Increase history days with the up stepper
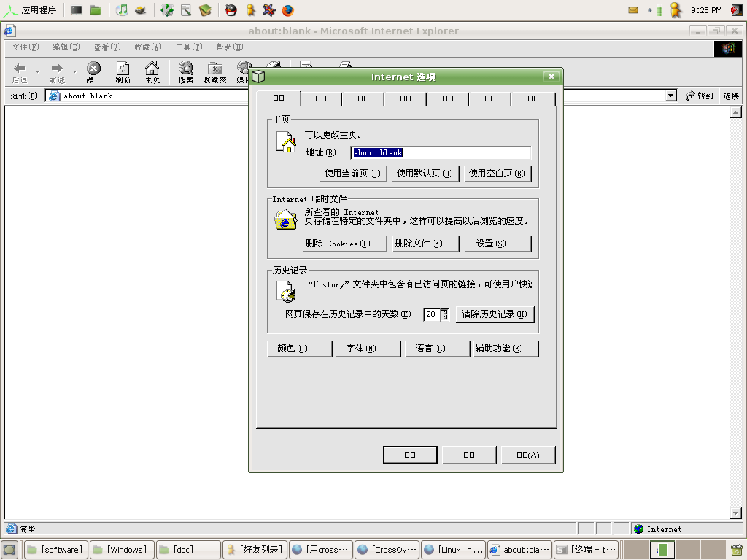Viewport: 747px width, 560px height. click(x=444, y=311)
